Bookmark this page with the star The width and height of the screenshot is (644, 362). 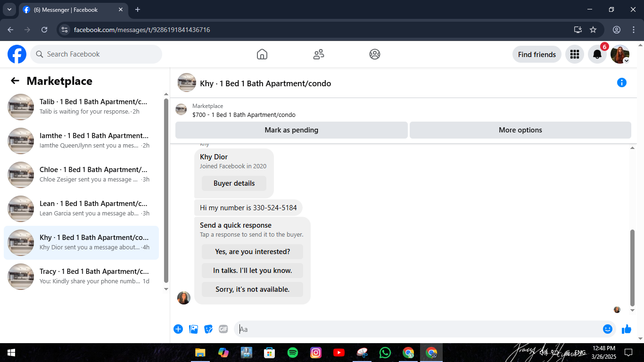coord(593,30)
